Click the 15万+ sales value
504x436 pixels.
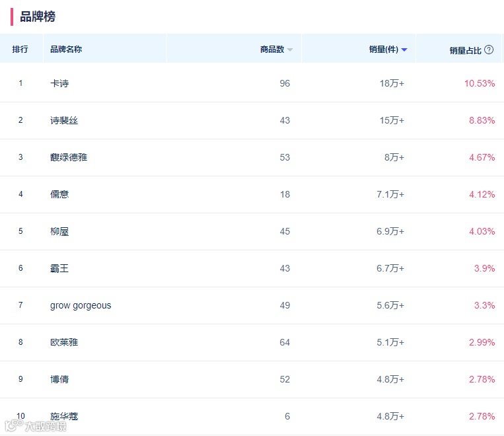click(x=392, y=120)
